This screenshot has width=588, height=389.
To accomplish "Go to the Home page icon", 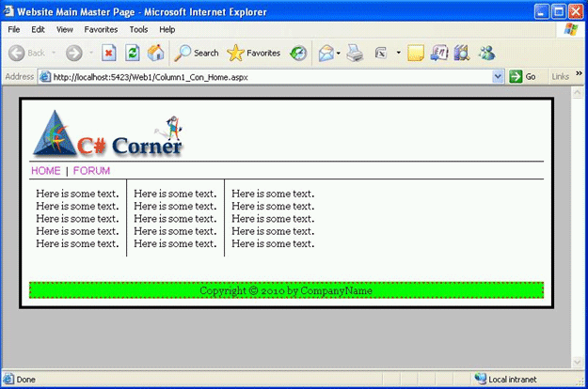I will 155,54.
